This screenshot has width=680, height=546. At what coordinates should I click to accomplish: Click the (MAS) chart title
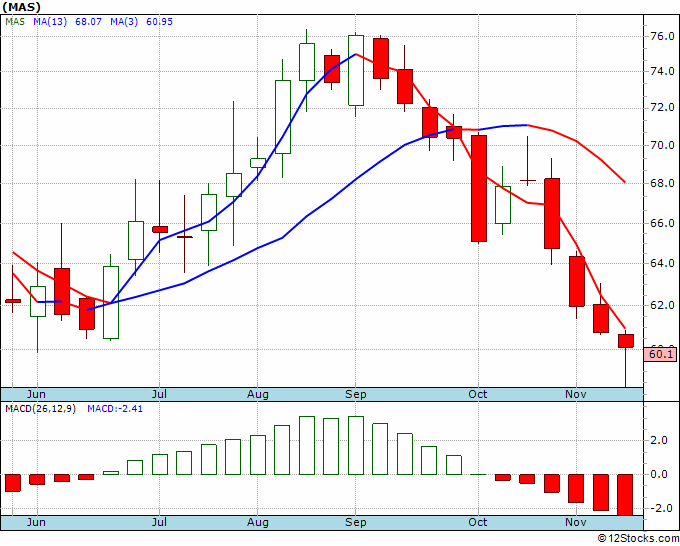click(x=22, y=7)
